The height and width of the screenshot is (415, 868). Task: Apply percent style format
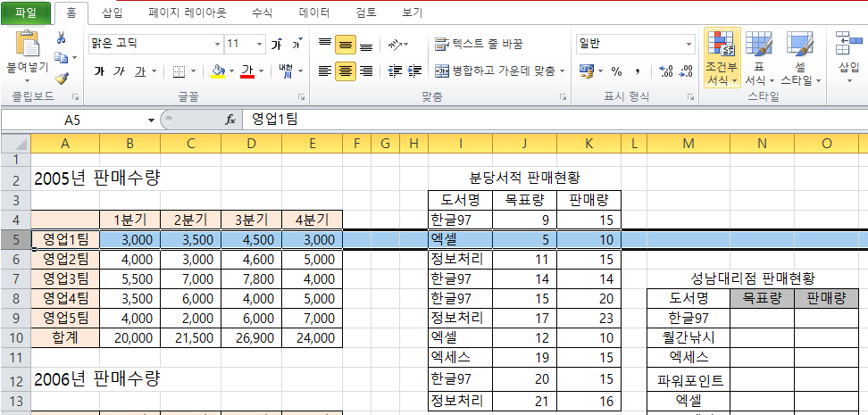(616, 71)
